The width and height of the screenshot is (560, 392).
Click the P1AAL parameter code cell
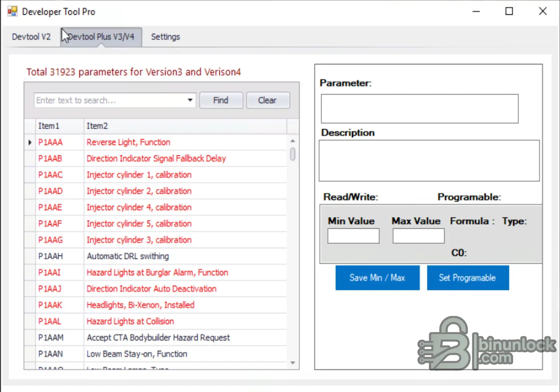click(x=60, y=321)
